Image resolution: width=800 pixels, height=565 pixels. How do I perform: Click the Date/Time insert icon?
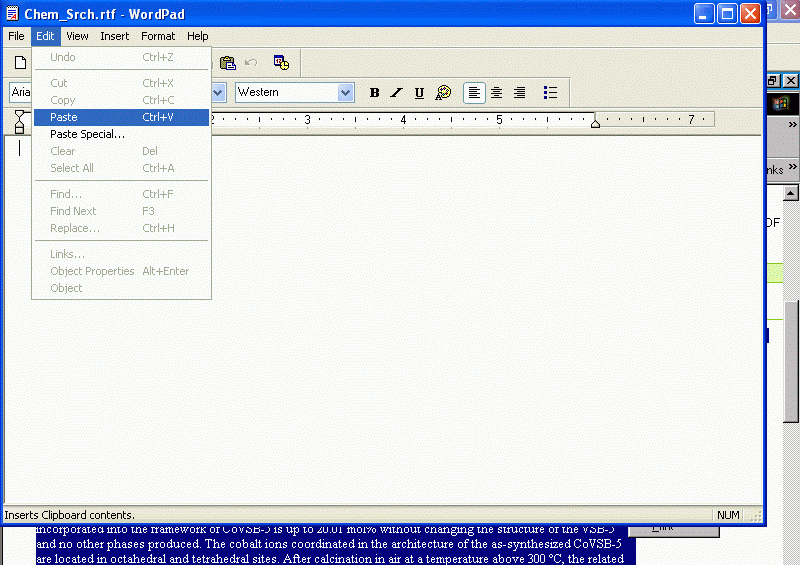click(281, 63)
